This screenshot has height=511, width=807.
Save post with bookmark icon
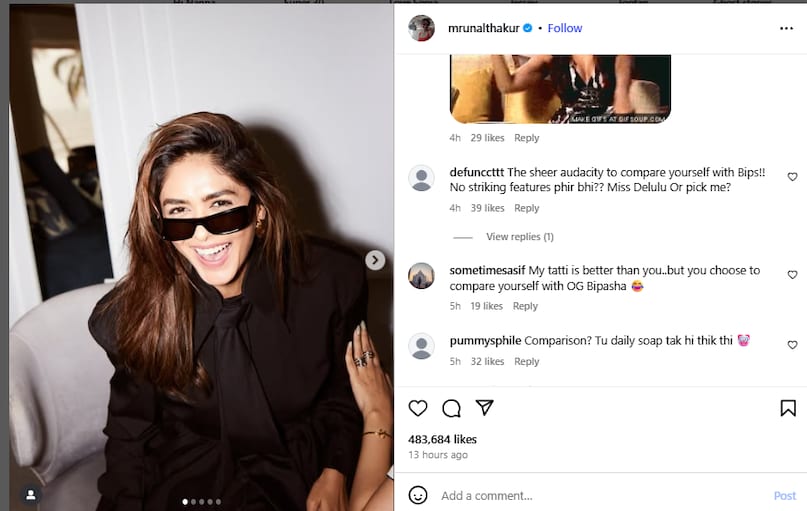787,408
